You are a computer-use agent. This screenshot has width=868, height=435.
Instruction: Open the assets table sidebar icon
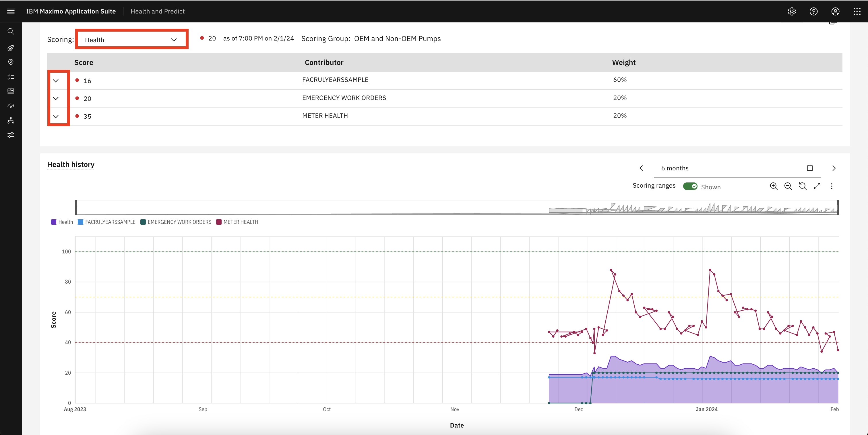coord(11,91)
